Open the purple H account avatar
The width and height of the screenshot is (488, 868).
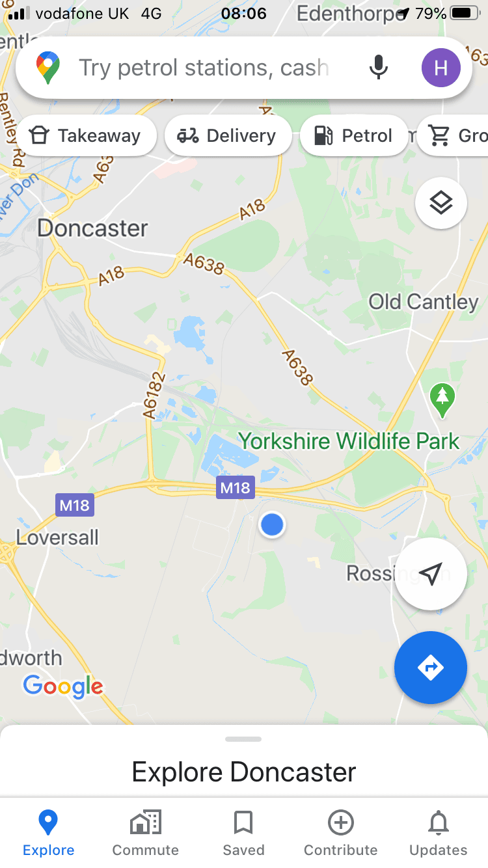tap(441, 68)
